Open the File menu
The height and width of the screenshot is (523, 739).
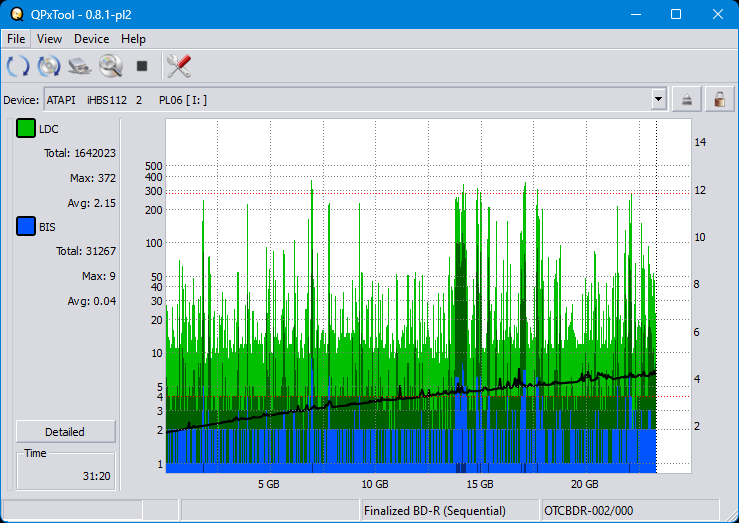(x=16, y=39)
